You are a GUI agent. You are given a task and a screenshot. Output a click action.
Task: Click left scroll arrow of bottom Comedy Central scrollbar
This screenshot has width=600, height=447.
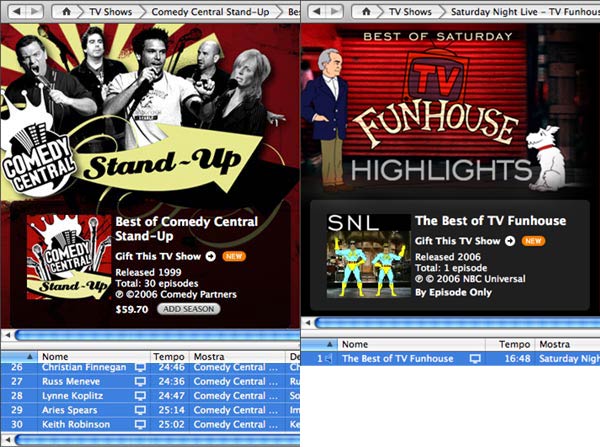8,439
